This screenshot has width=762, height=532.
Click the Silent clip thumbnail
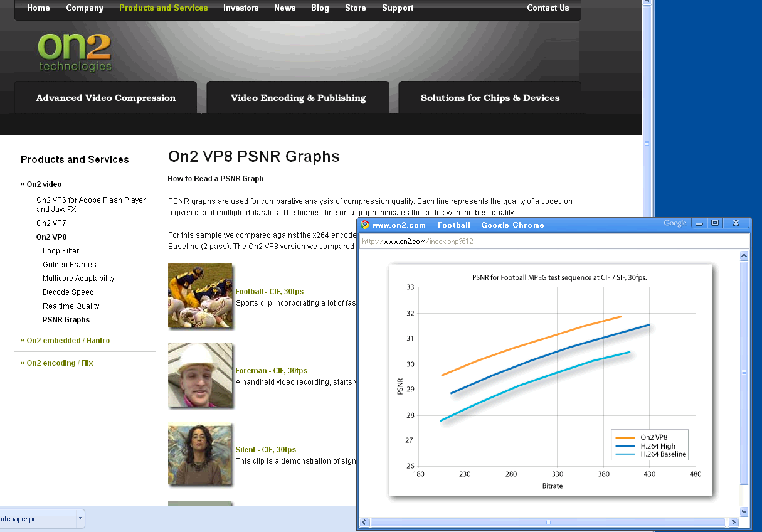tap(200, 454)
